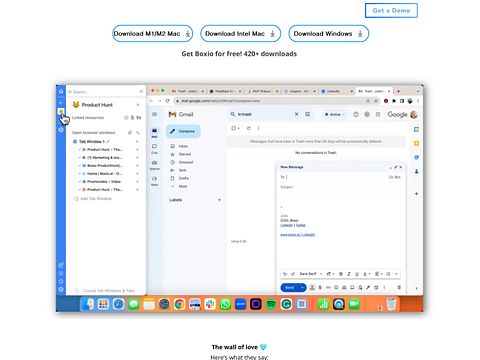Viewport: 480px width, 360px height.
Task: Click the Gmail settings gear icon
Action: click(x=367, y=114)
